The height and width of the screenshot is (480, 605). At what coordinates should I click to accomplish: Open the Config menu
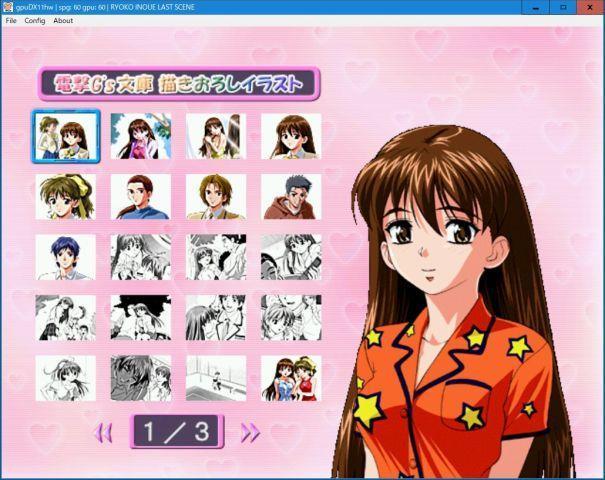point(35,20)
